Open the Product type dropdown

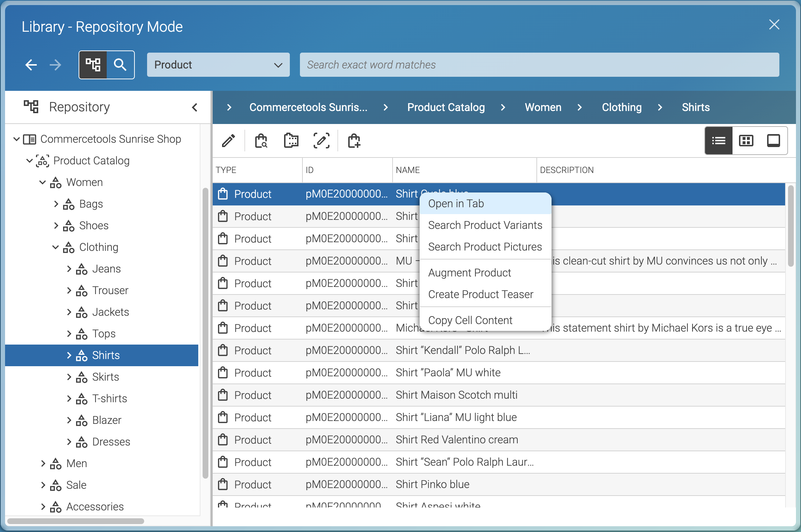click(218, 65)
